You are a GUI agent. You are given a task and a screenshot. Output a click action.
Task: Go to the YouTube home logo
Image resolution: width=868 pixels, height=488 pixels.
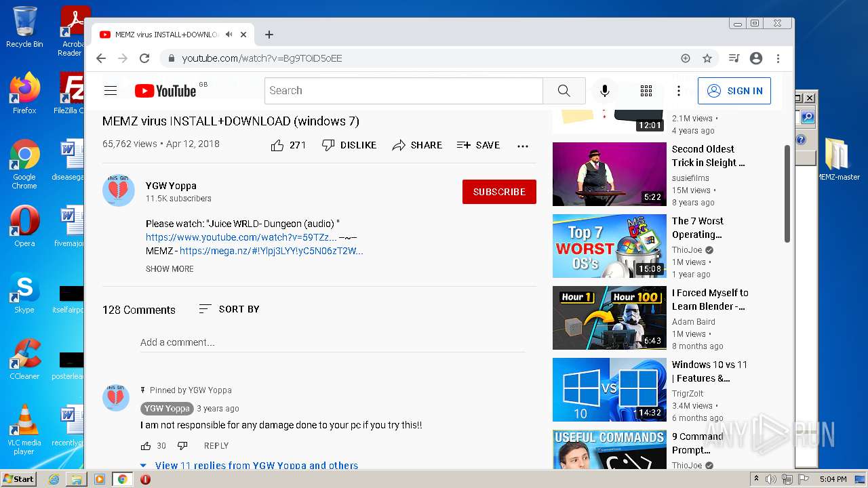pos(165,91)
